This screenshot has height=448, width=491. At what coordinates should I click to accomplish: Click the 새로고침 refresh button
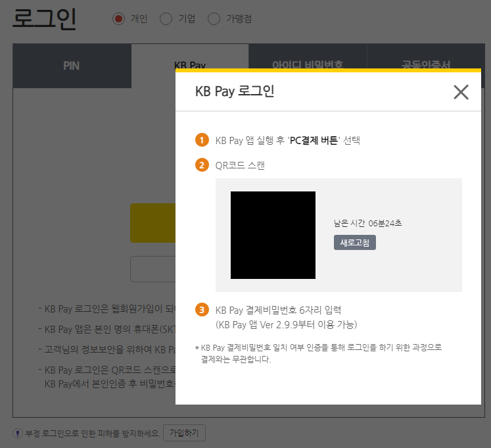tap(355, 242)
